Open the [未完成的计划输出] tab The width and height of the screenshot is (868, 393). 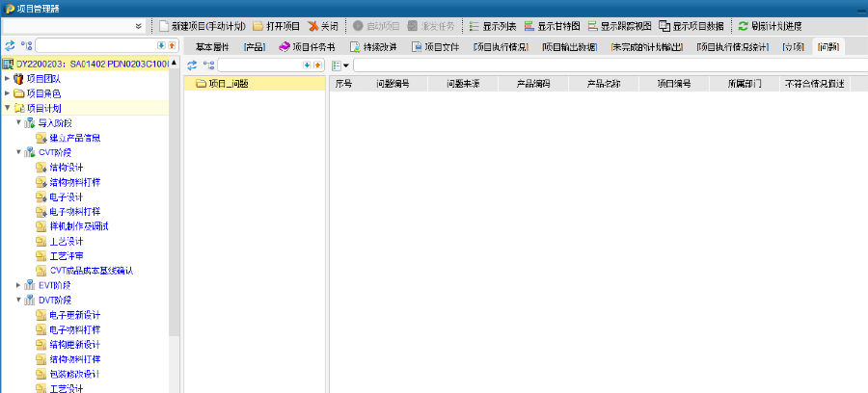coord(646,47)
